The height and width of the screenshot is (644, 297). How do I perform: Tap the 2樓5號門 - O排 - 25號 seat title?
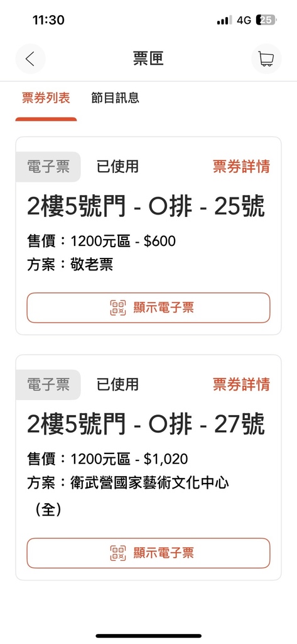pyautogui.click(x=146, y=206)
